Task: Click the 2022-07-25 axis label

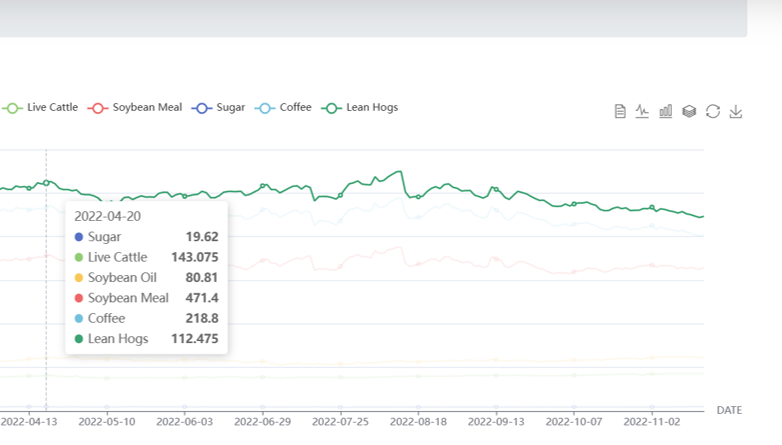Action: click(x=340, y=422)
